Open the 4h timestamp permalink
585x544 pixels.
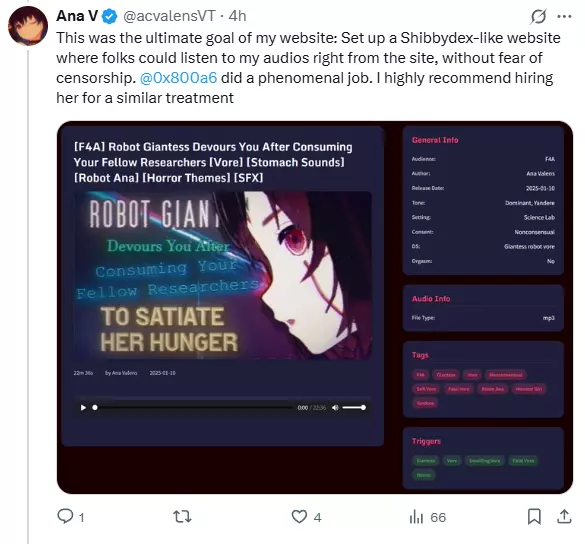pos(237,16)
